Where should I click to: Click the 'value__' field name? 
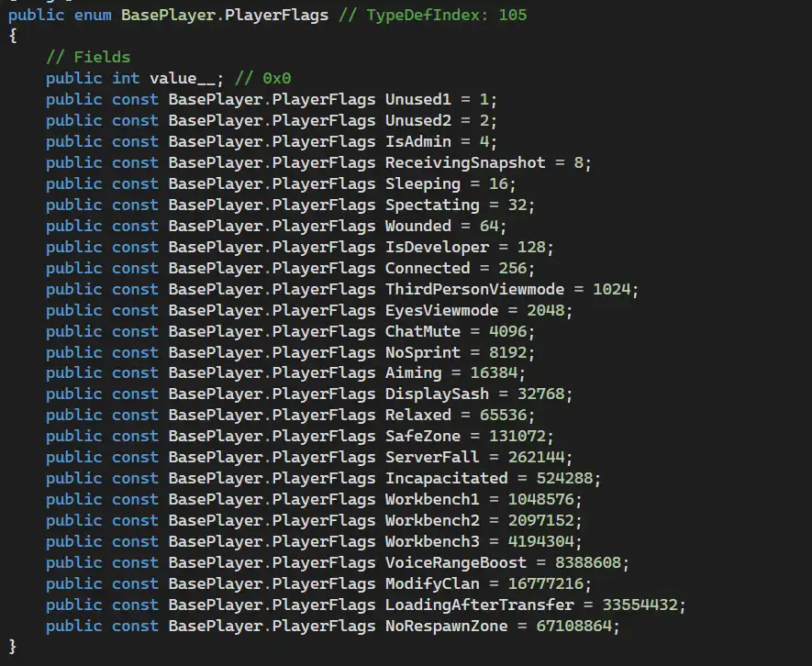click(183, 78)
